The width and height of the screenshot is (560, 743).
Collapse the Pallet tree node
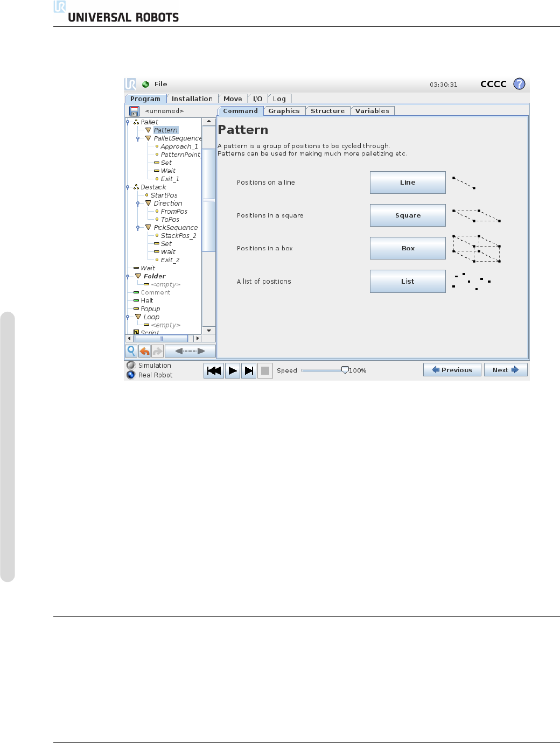tap(128, 122)
